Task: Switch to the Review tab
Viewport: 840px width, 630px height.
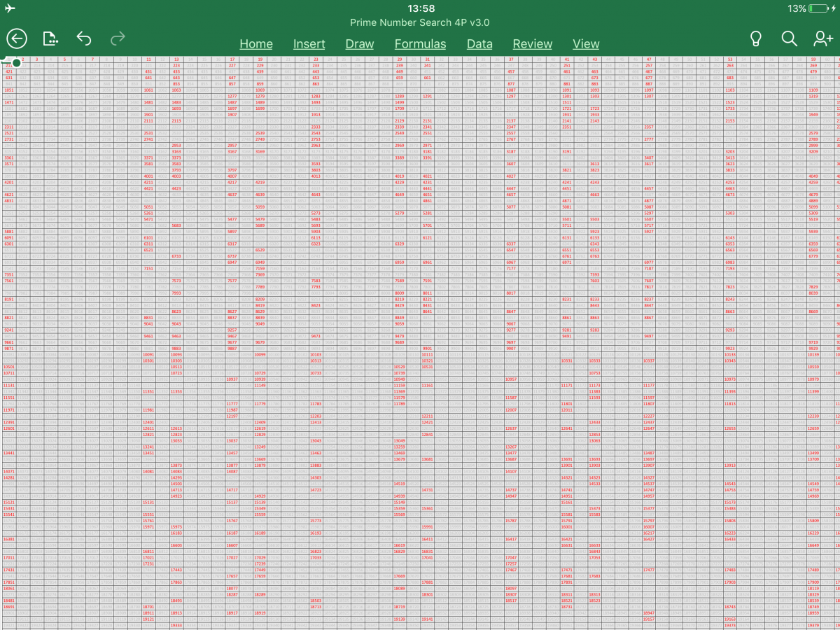Action: pyautogui.click(x=532, y=43)
